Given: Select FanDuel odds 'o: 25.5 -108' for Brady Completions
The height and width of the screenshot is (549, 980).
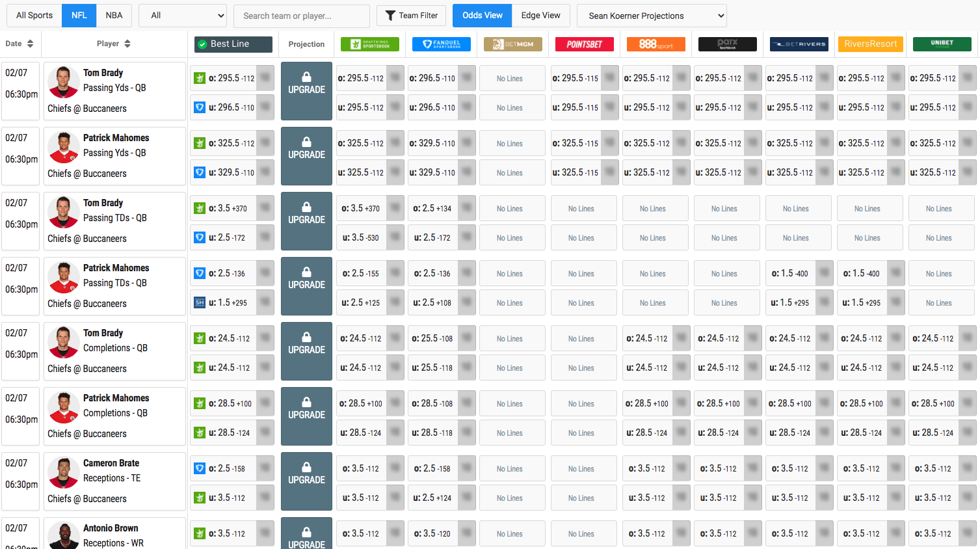Looking at the screenshot, I should (442, 338).
